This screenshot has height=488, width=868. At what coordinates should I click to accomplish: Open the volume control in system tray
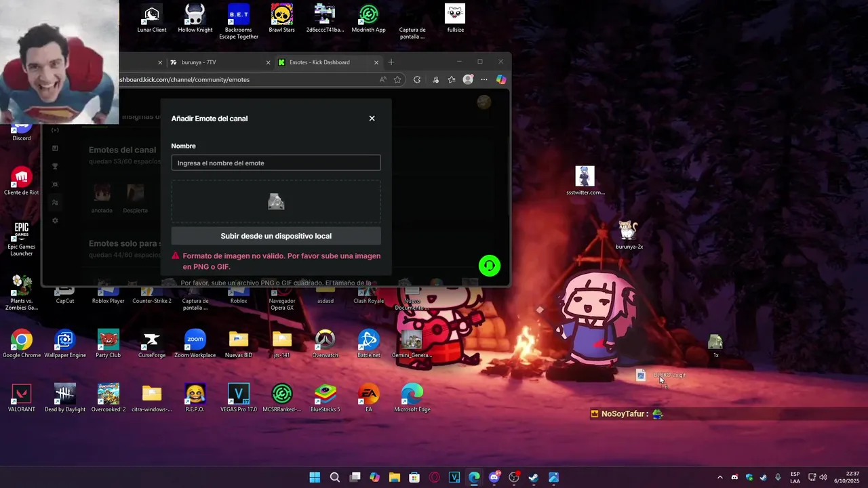823,477
